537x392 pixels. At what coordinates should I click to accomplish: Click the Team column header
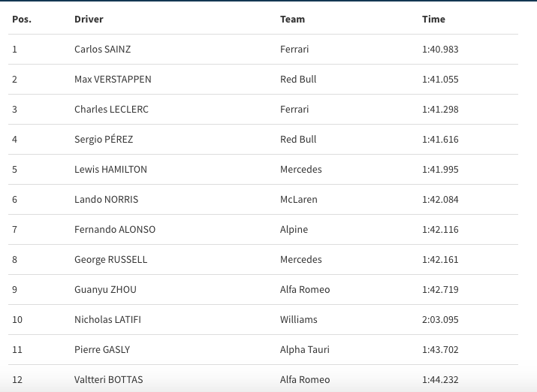292,19
